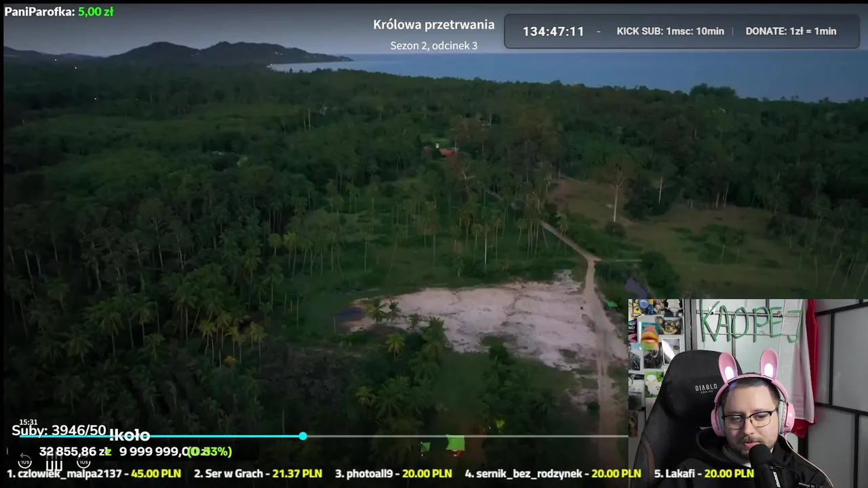Click the Lakafi donor entry

tap(704, 474)
